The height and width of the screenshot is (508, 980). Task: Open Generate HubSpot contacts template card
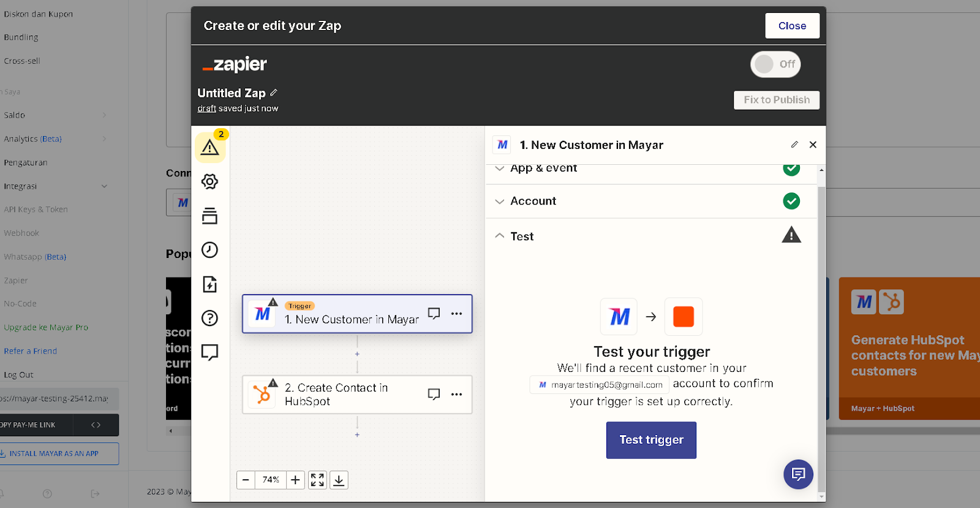click(x=910, y=348)
